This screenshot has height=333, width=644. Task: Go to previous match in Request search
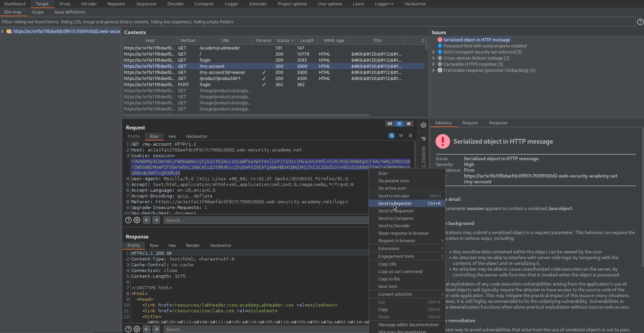tap(147, 220)
